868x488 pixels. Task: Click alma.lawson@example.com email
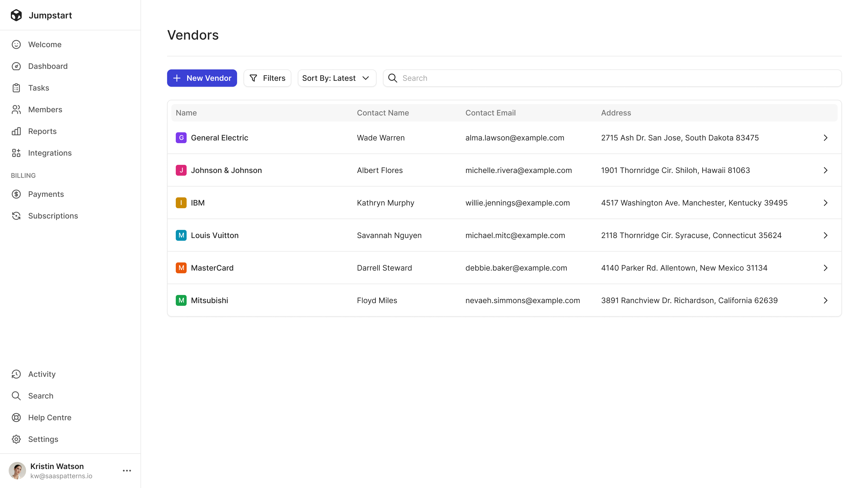515,138
